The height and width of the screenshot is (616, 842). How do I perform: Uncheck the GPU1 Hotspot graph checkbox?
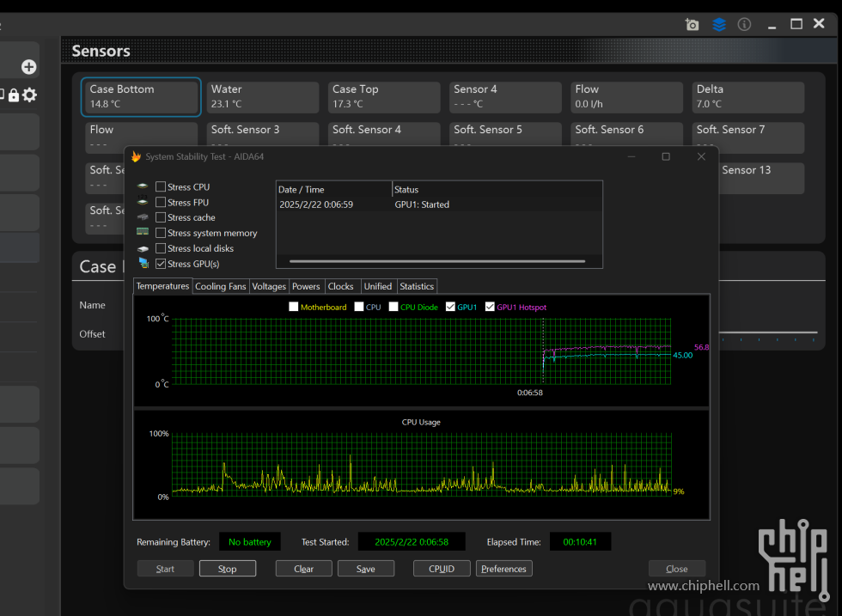(490, 307)
